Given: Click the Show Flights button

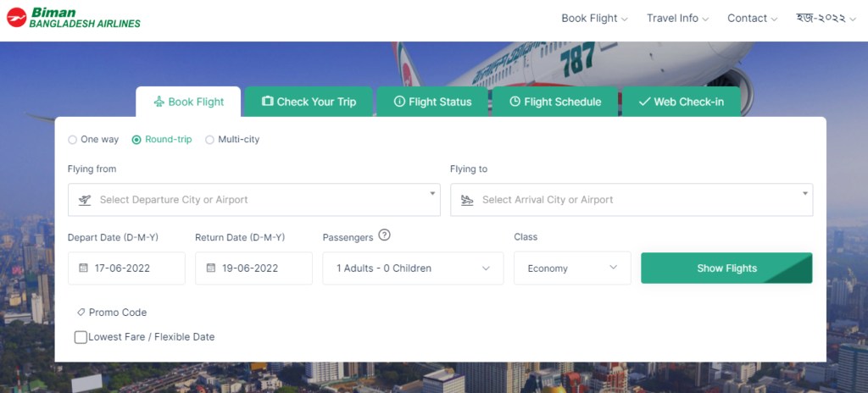Looking at the screenshot, I should click(726, 268).
